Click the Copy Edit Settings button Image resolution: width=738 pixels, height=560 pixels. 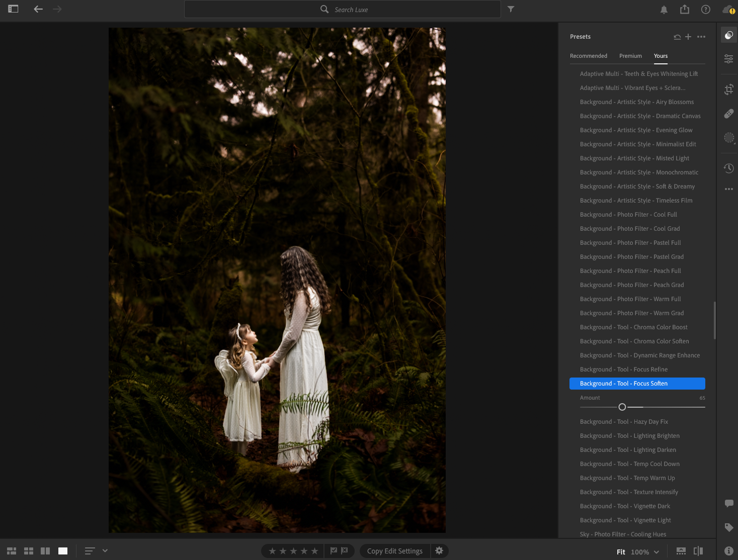click(394, 551)
